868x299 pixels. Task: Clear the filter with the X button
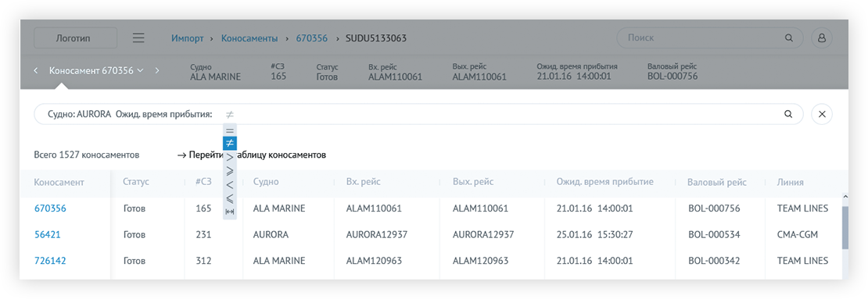point(822,115)
